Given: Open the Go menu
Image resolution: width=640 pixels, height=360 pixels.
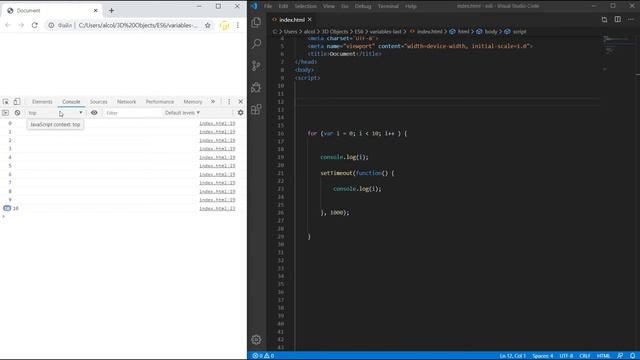Looking at the screenshot, I should coord(345,6).
